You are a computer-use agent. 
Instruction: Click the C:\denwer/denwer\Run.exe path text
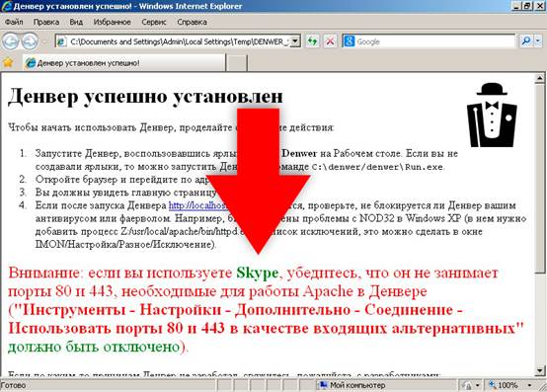point(377,167)
